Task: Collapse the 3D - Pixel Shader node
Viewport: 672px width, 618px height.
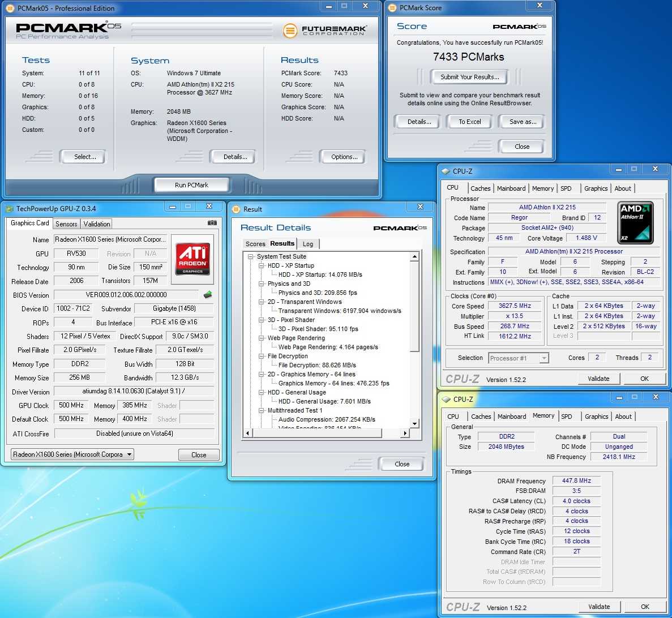Action: click(x=261, y=320)
